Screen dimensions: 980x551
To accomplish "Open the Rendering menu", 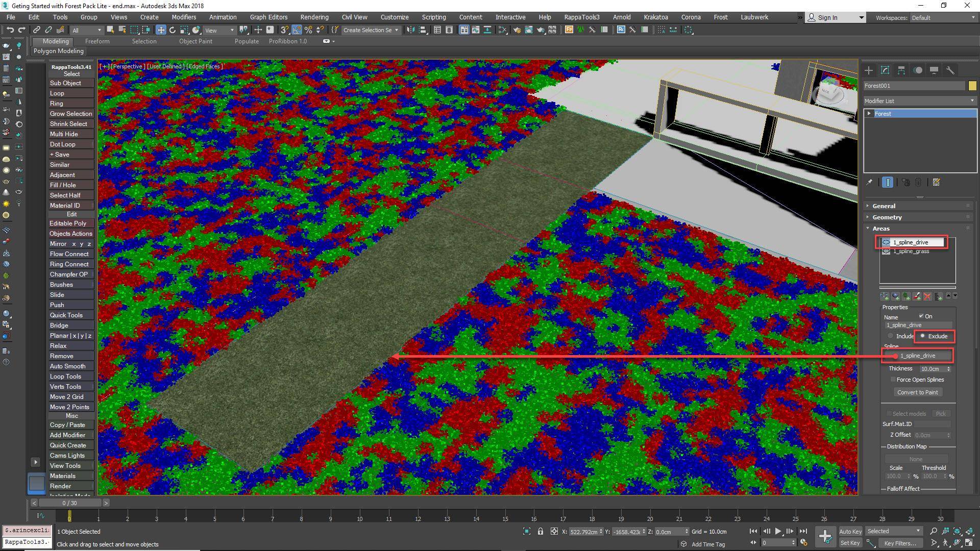I will (314, 17).
